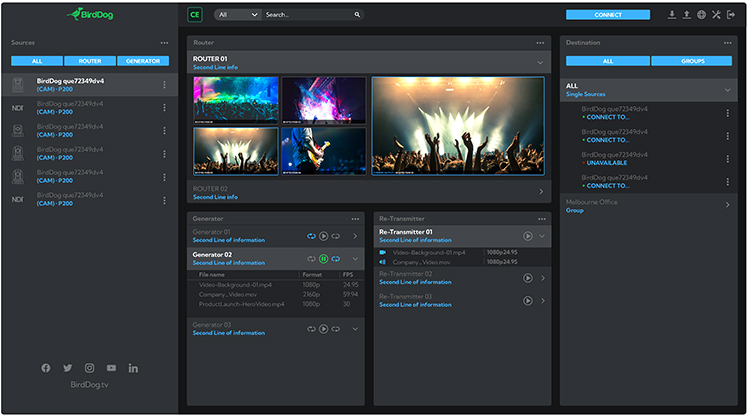Select the GROUPS tab in Destination panel
Image resolution: width=750 pixels, height=417 pixels.
coord(692,61)
